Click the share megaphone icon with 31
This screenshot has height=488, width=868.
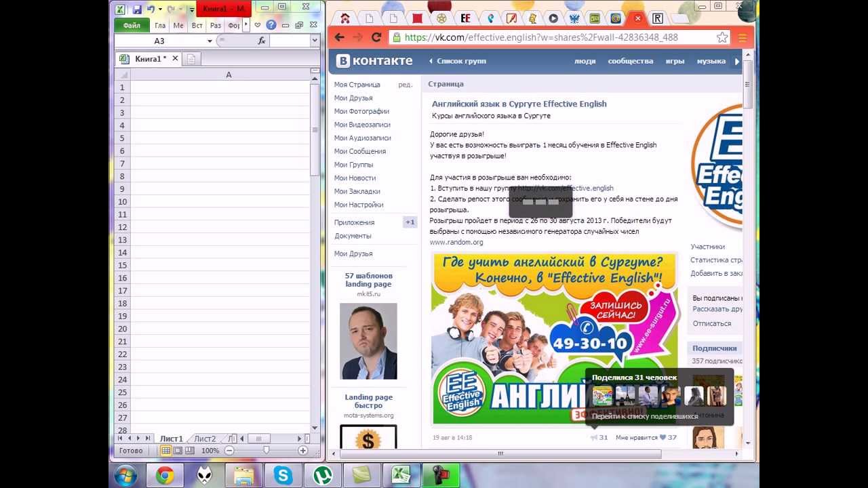(594, 438)
